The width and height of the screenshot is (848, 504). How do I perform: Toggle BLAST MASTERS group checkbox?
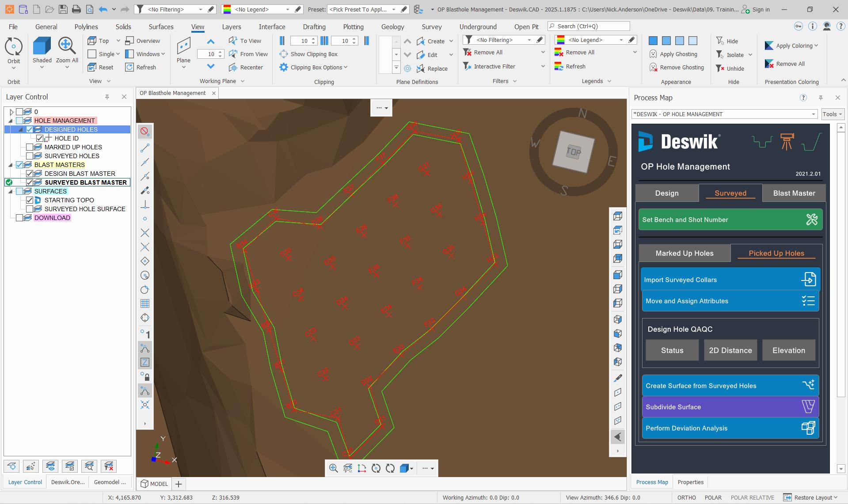point(19,165)
